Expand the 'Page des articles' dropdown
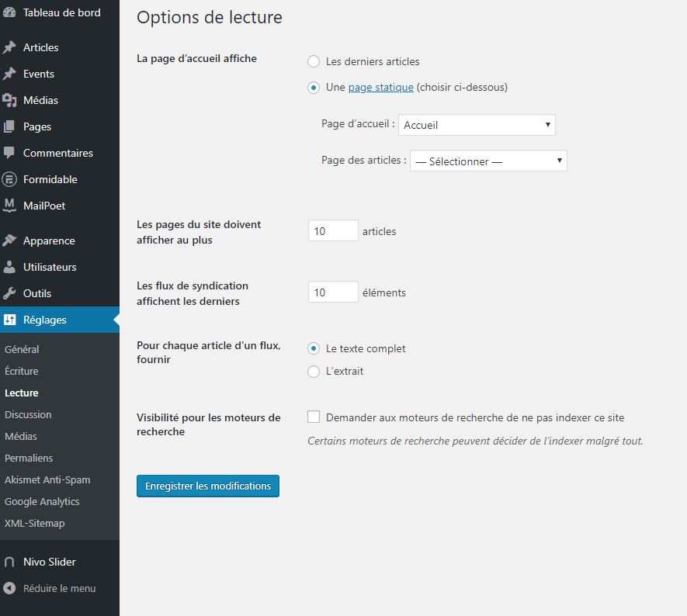Viewport: 687px width, 616px height. (x=488, y=161)
